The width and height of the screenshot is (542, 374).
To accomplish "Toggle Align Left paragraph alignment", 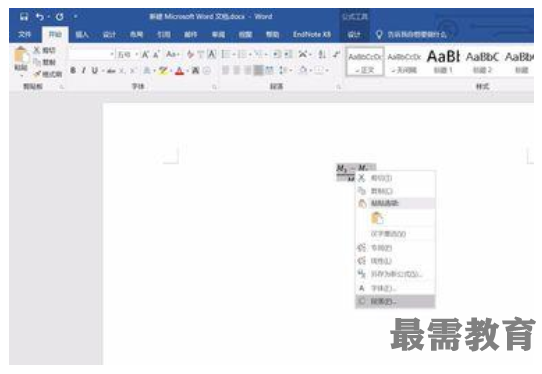I will (225, 71).
